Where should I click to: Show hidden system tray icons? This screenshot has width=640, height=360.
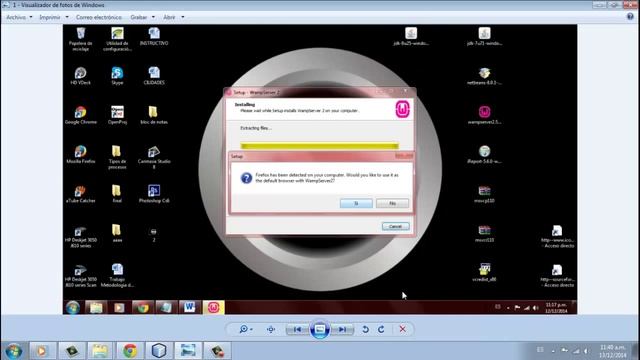553,351
